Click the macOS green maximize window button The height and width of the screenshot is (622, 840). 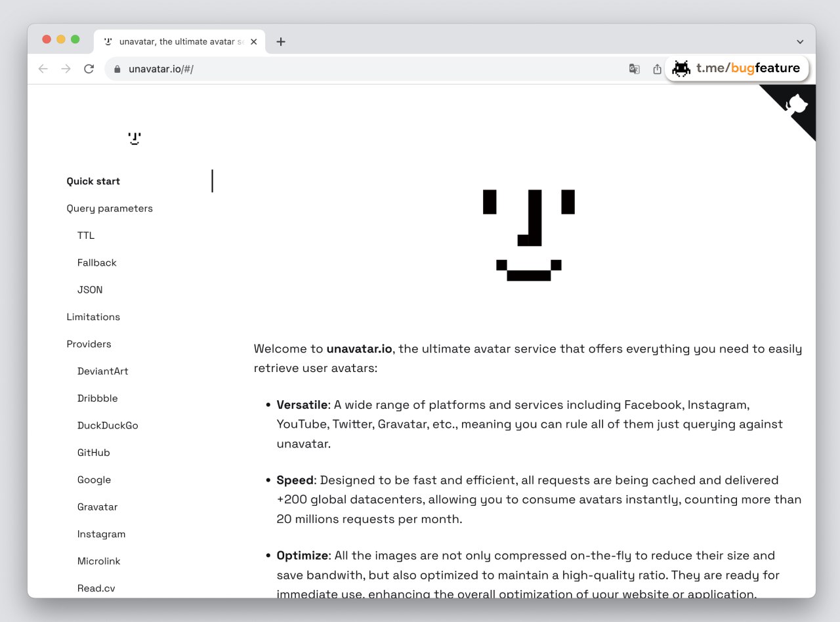(x=75, y=39)
